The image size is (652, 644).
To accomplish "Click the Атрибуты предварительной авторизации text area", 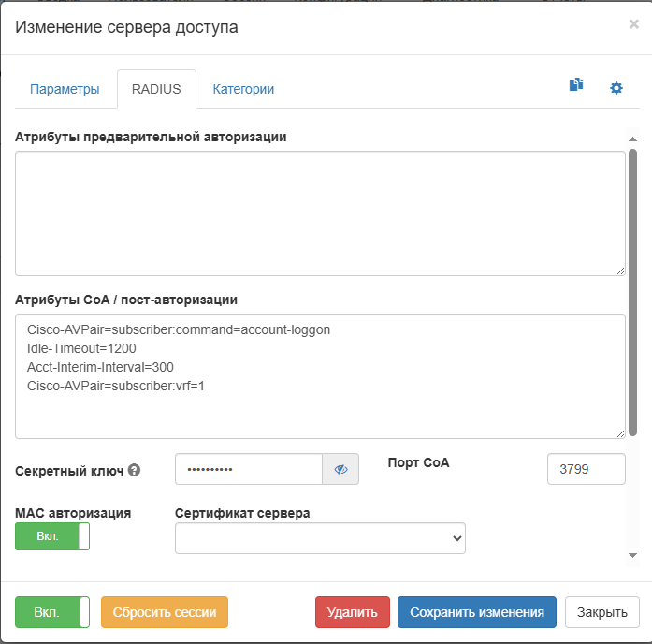I will 320,213.
